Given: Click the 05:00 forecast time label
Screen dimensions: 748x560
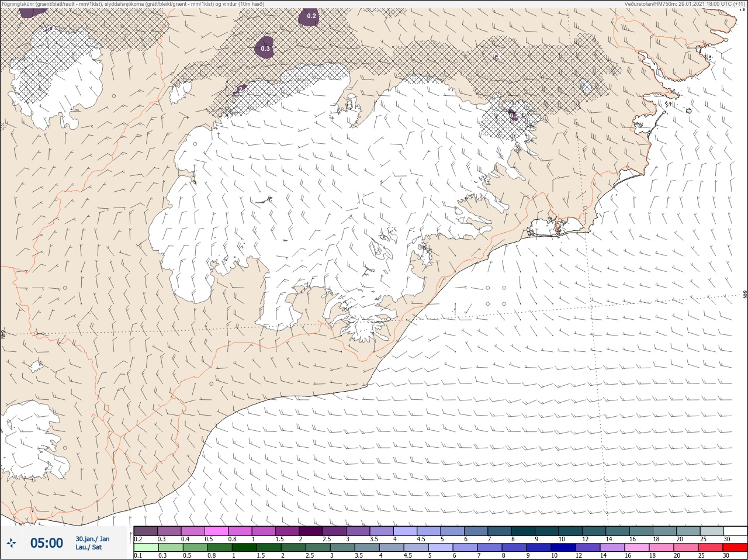Looking at the screenshot, I should 47,543.
